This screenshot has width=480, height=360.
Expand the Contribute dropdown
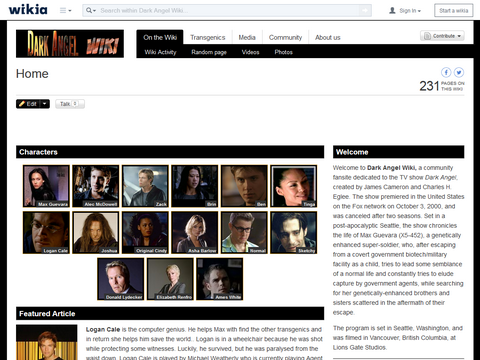pos(442,36)
